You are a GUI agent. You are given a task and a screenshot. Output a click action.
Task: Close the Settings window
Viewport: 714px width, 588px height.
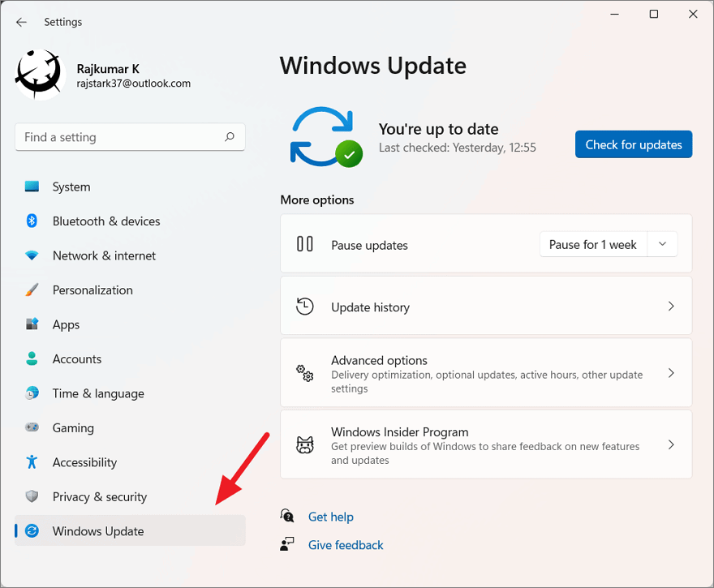(x=693, y=14)
